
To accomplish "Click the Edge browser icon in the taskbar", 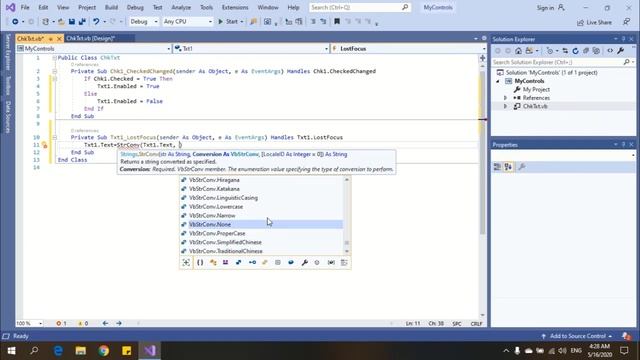I will [58, 350].
